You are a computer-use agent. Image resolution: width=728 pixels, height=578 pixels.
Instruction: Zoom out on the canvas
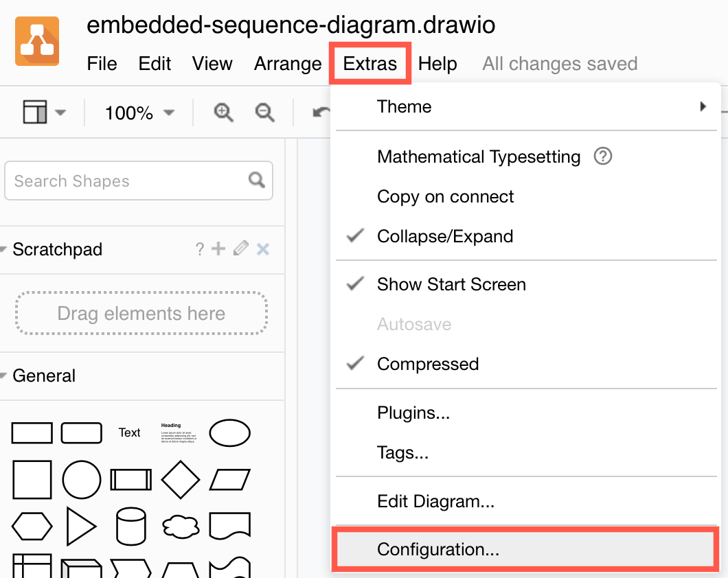264,112
